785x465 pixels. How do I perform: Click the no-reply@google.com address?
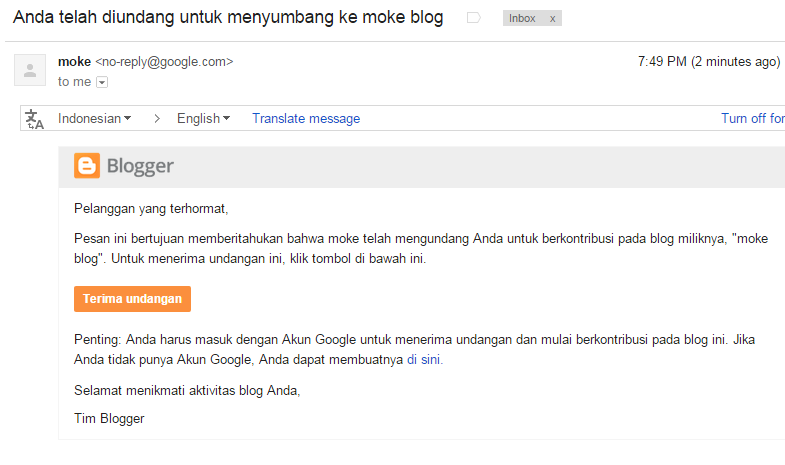(164, 62)
